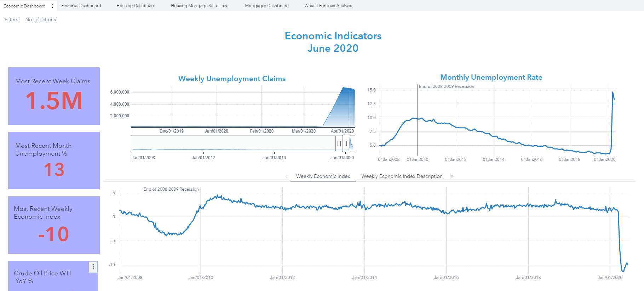Select the Most Recent Week Claims tile
Screen dimensions: 644x291
click(x=54, y=96)
